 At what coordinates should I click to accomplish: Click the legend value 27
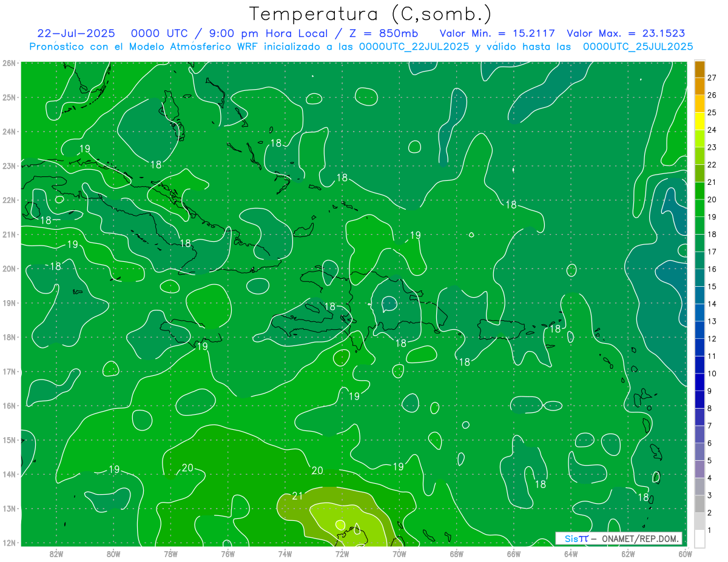point(712,78)
